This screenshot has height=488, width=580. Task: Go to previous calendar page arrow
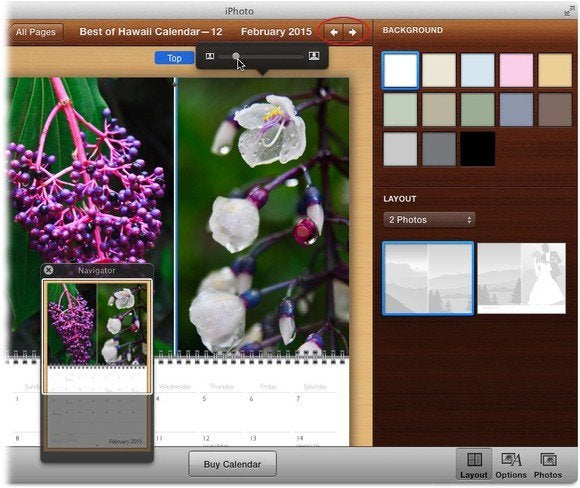pyautogui.click(x=334, y=32)
